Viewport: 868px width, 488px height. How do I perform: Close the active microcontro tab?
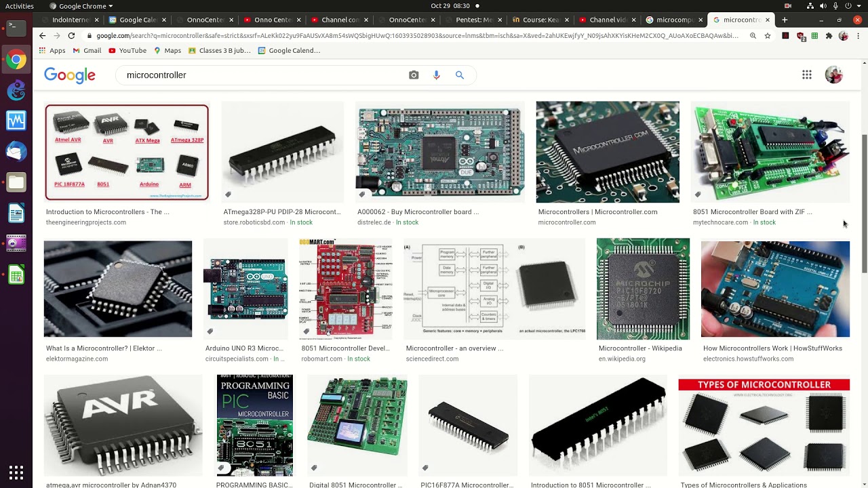coord(768,20)
